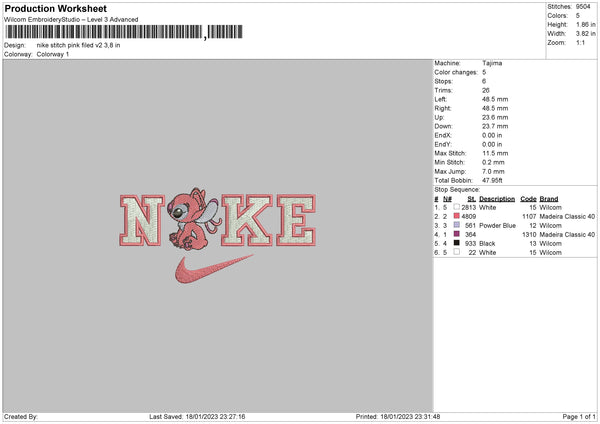600x424 pixels.
Task: Click the white color swatch in stop row 1
Action: click(457, 207)
